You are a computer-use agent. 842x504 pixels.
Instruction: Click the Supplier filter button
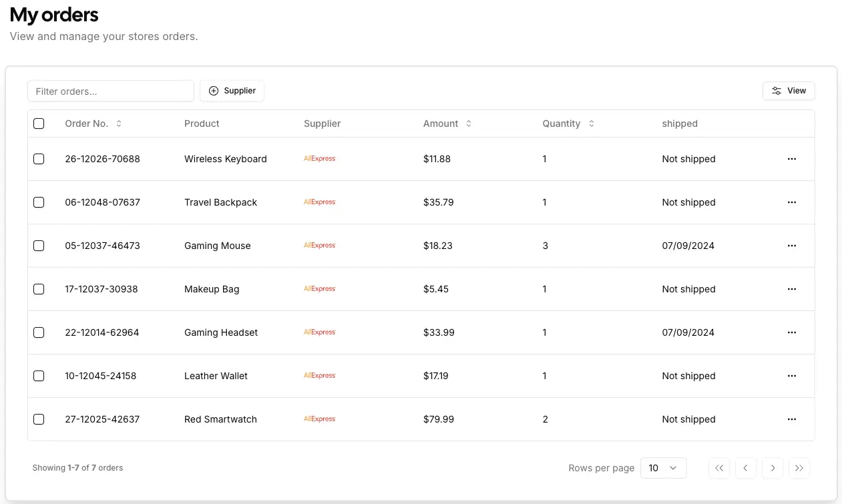click(x=232, y=90)
